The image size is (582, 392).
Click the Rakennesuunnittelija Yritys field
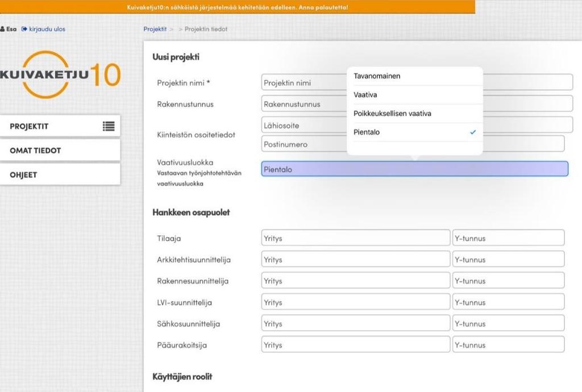[356, 281]
